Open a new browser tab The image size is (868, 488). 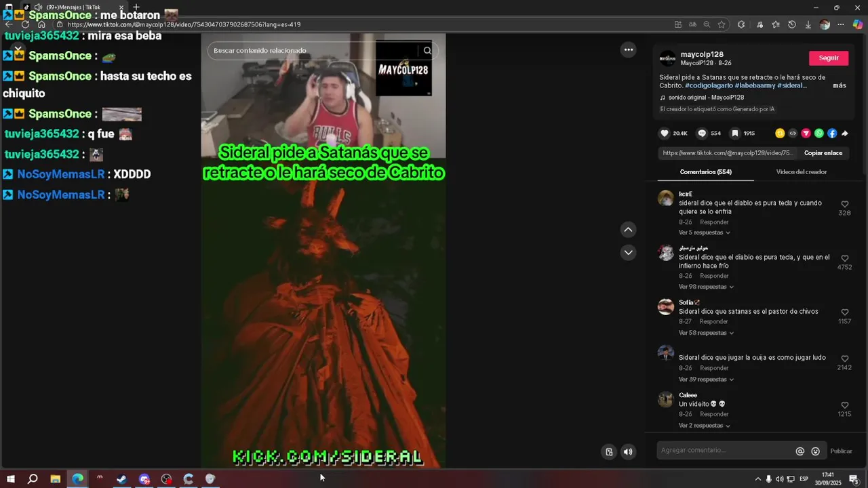point(136,7)
